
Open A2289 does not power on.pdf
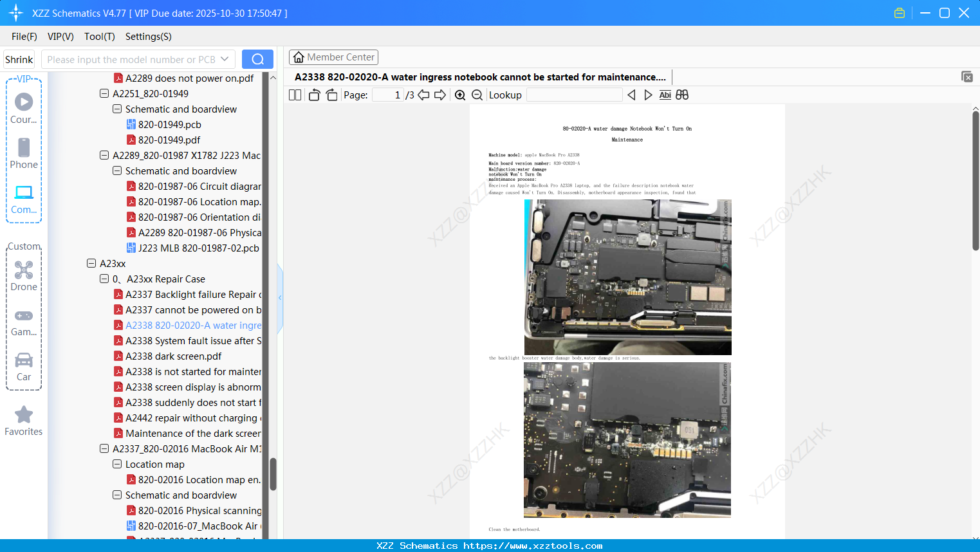coord(183,78)
